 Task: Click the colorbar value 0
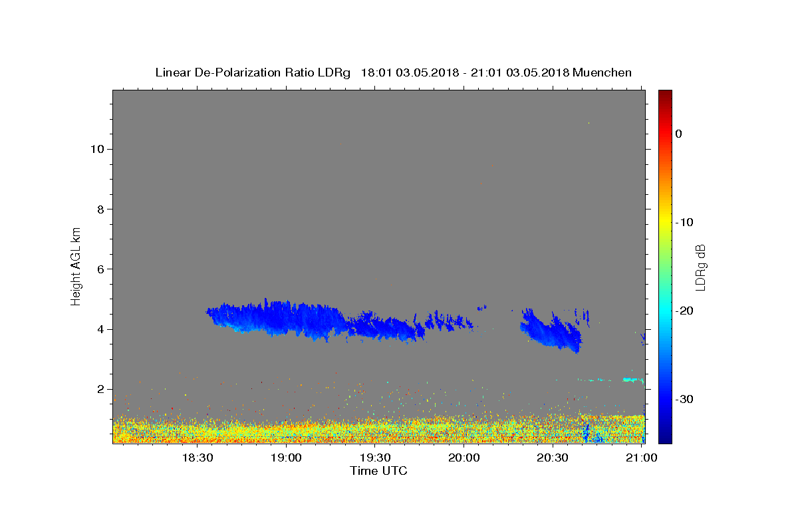[679, 134]
